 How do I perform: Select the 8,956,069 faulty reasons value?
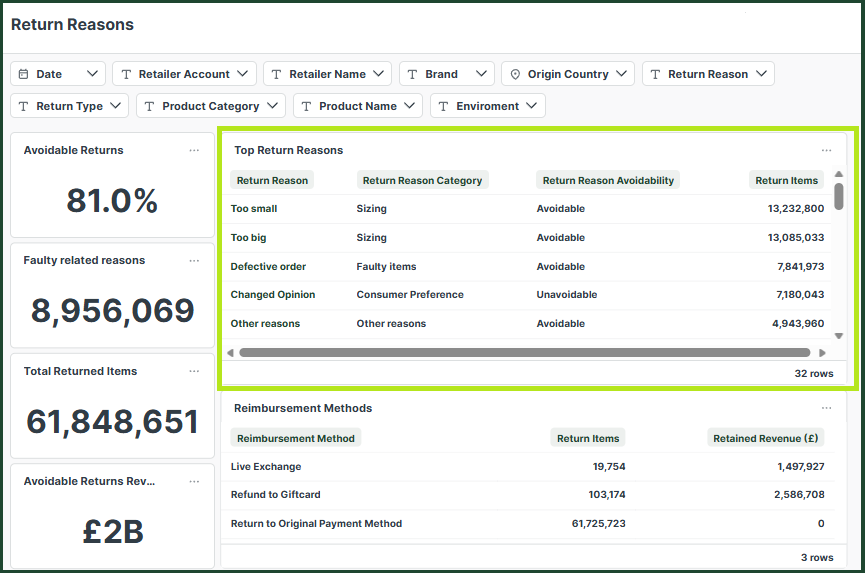coord(113,310)
